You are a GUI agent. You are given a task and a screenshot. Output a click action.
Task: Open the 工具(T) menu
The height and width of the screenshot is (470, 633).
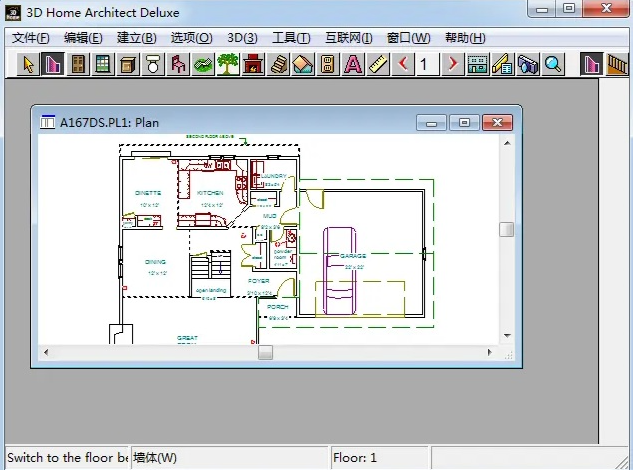point(291,38)
